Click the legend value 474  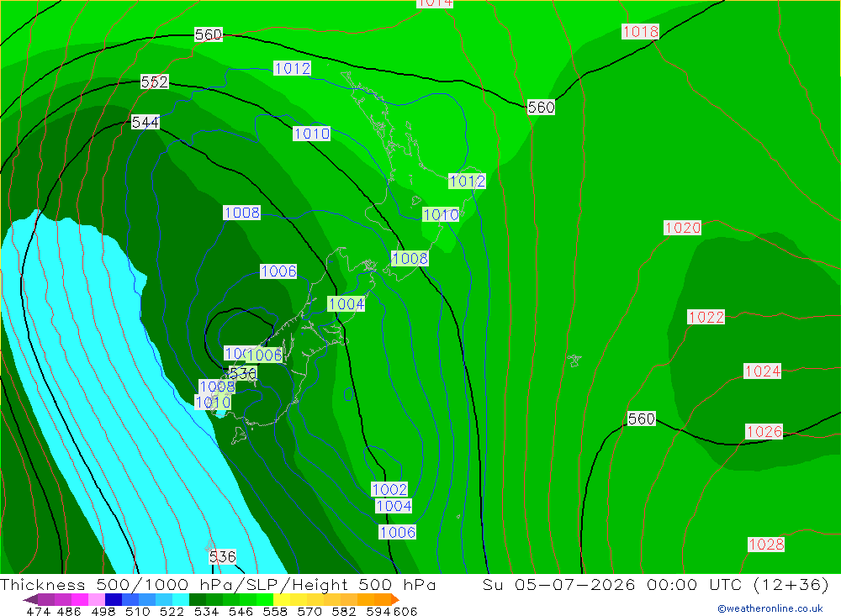38,611
